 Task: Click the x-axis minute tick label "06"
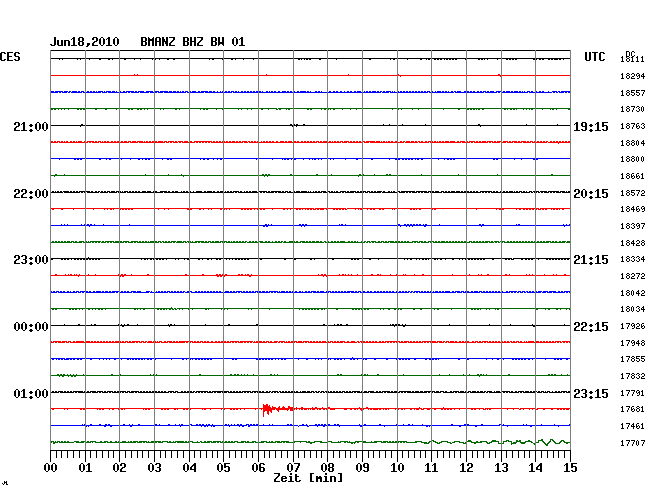259,468
